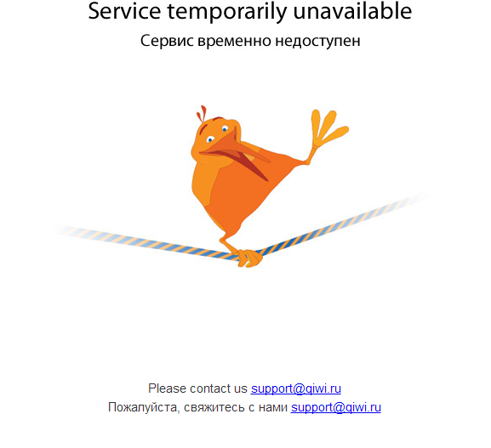Click the bird's left eye

point(210,139)
